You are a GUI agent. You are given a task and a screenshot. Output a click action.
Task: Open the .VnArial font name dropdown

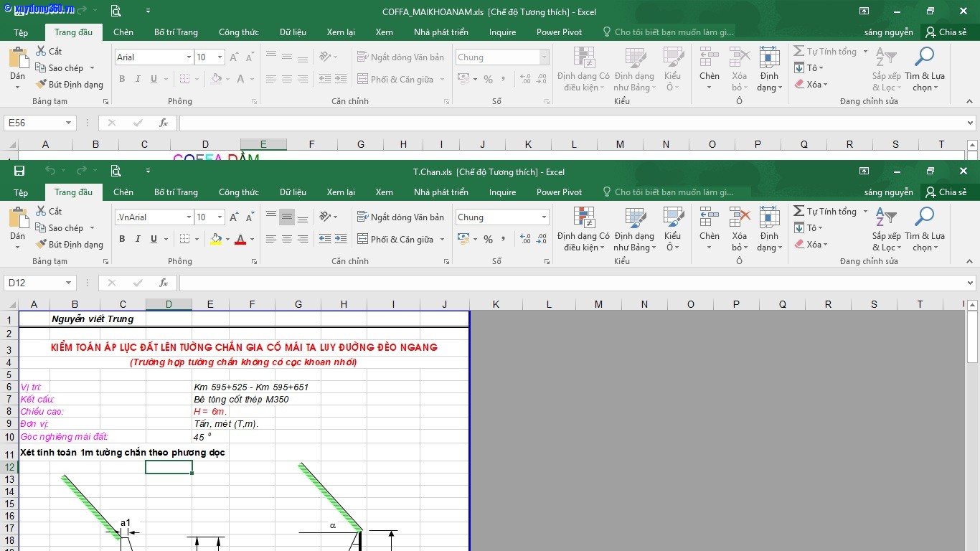click(x=189, y=217)
